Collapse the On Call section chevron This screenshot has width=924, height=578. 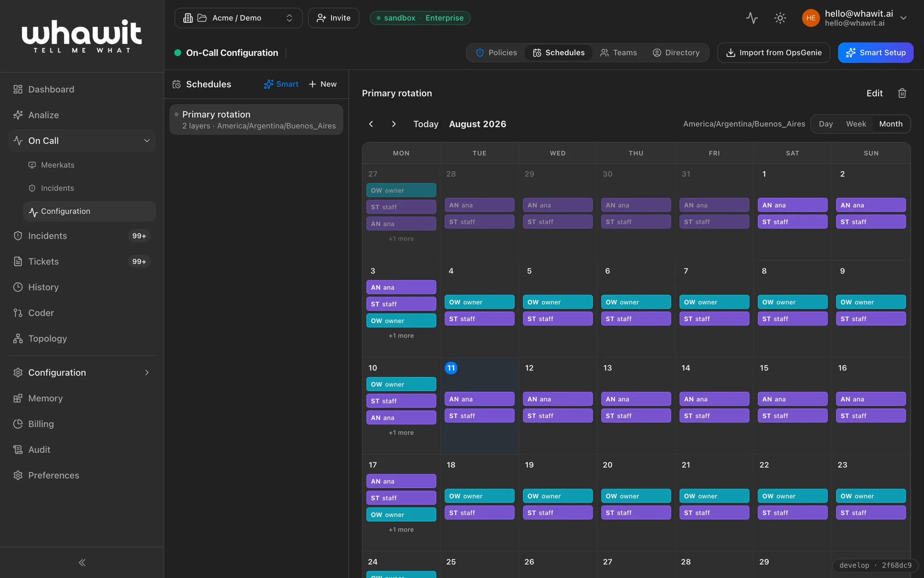coord(147,140)
